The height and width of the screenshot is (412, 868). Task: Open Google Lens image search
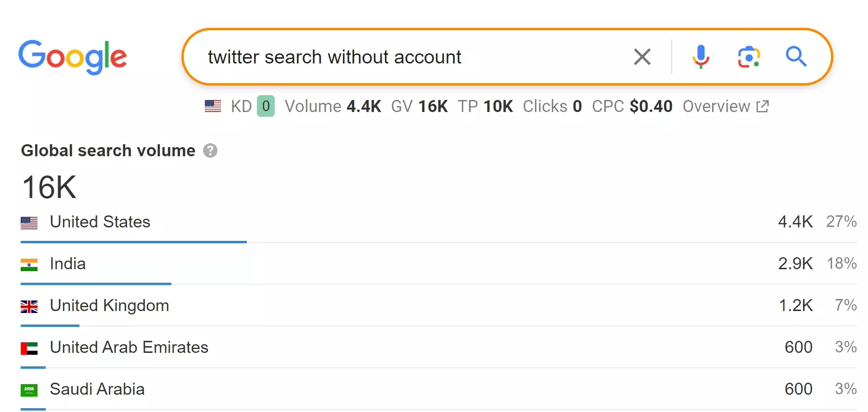[x=749, y=57]
